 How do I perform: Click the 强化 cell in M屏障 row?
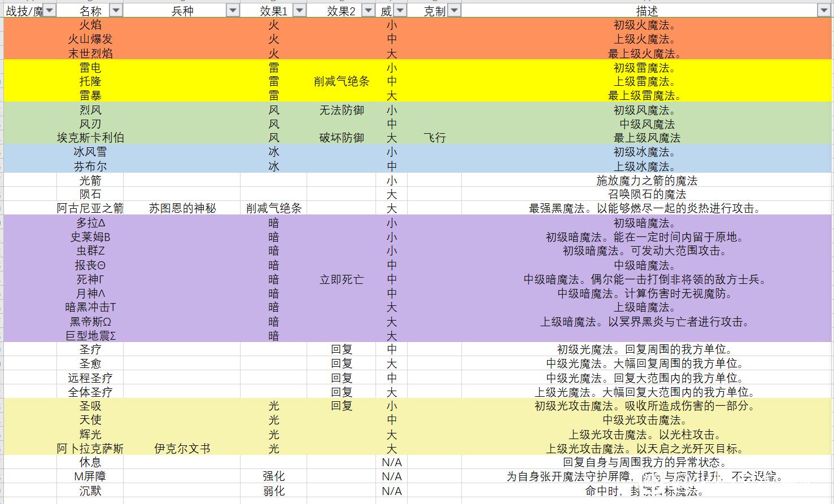(274, 476)
